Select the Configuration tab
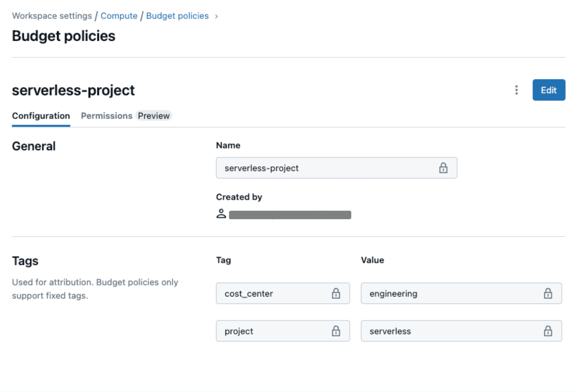This screenshot has height=392, width=578. [41, 116]
